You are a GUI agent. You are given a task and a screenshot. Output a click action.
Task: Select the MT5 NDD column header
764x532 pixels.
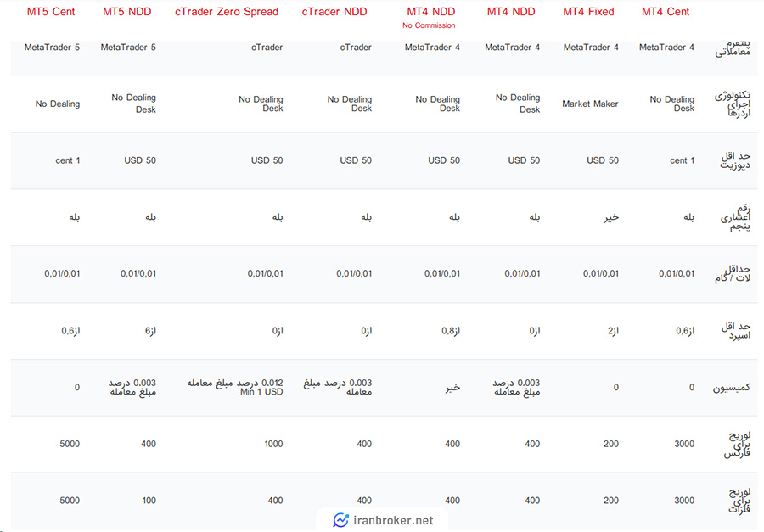[x=128, y=12]
